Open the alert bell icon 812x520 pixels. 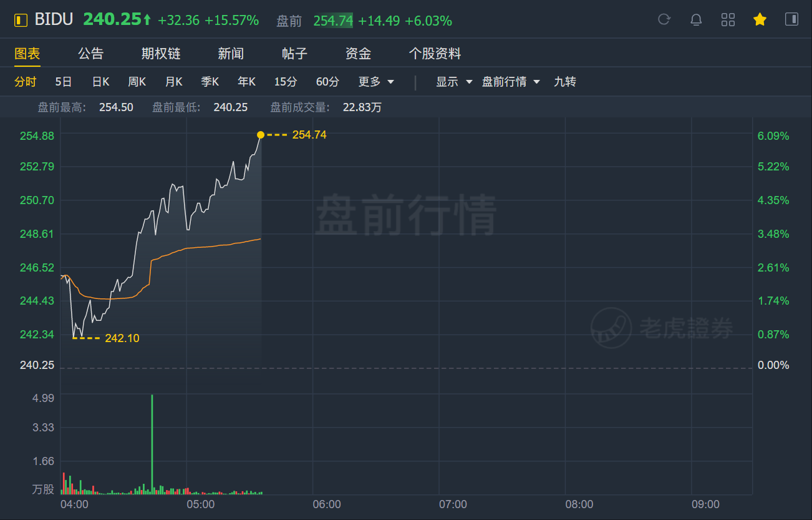click(x=696, y=19)
